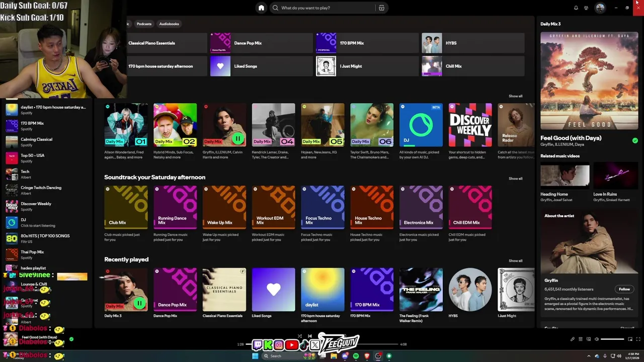This screenshot has height=362, width=644.
Task: Pause Daily Mix 3 in Made For You row
Action: click(237, 138)
